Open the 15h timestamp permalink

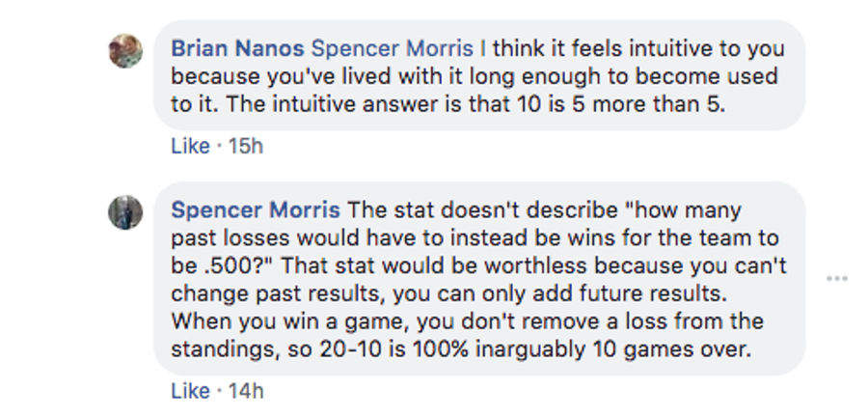tap(246, 146)
